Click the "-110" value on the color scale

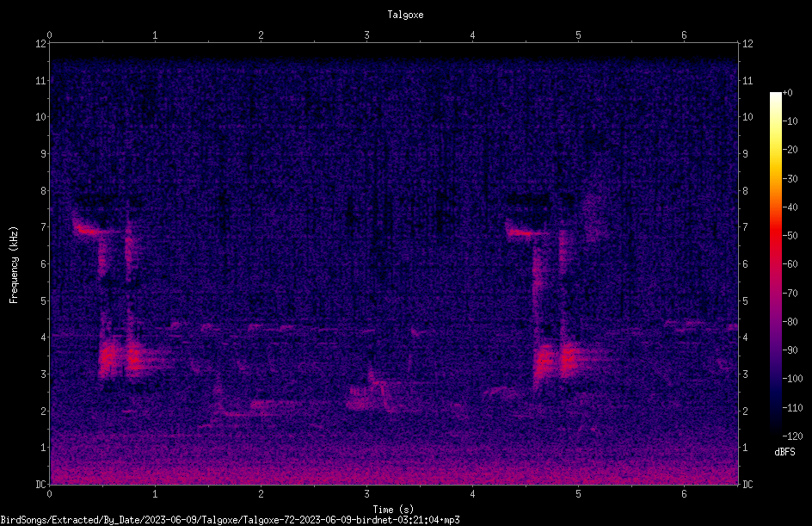point(792,408)
